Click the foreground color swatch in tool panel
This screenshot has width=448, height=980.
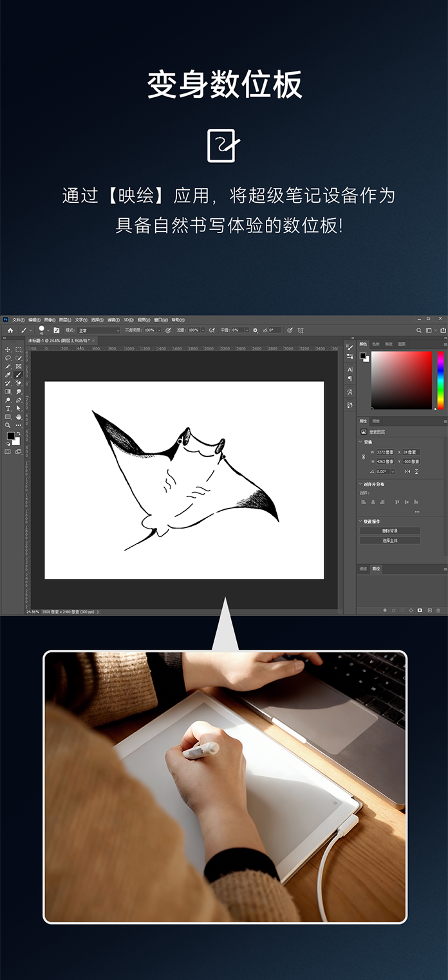coord(11,435)
